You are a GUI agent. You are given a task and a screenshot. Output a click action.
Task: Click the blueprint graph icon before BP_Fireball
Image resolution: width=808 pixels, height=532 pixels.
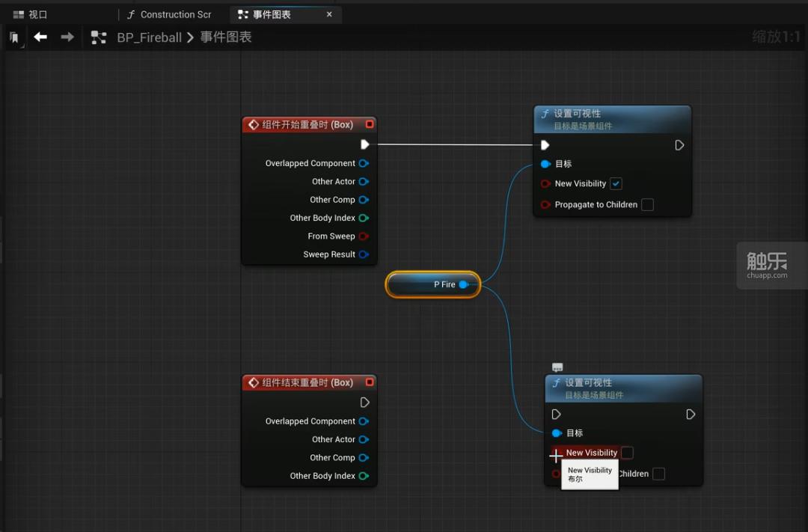(x=98, y=37)
